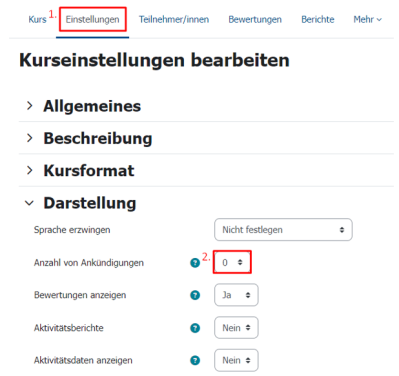The image size is (399, 376).
Task: Switch to the Kurs tab
Action: click(x=37, y=20)
